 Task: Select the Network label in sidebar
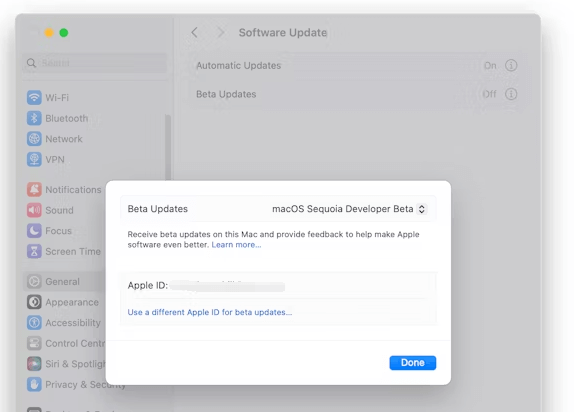pyautogui.click(x=64, y=139)
